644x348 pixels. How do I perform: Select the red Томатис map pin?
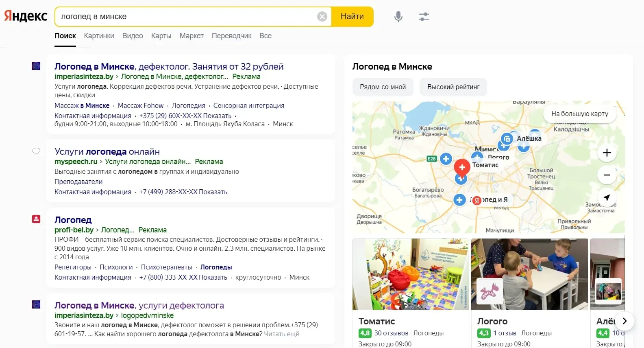462,167
